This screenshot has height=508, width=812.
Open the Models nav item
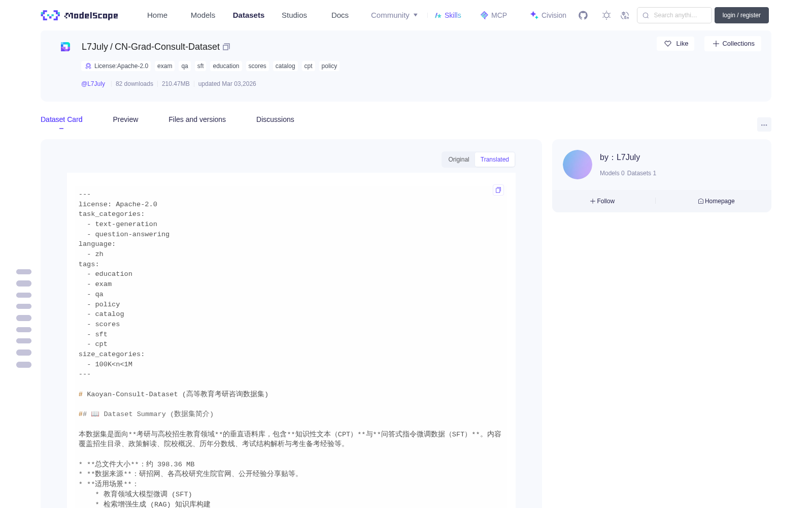(x=203, y=15)
